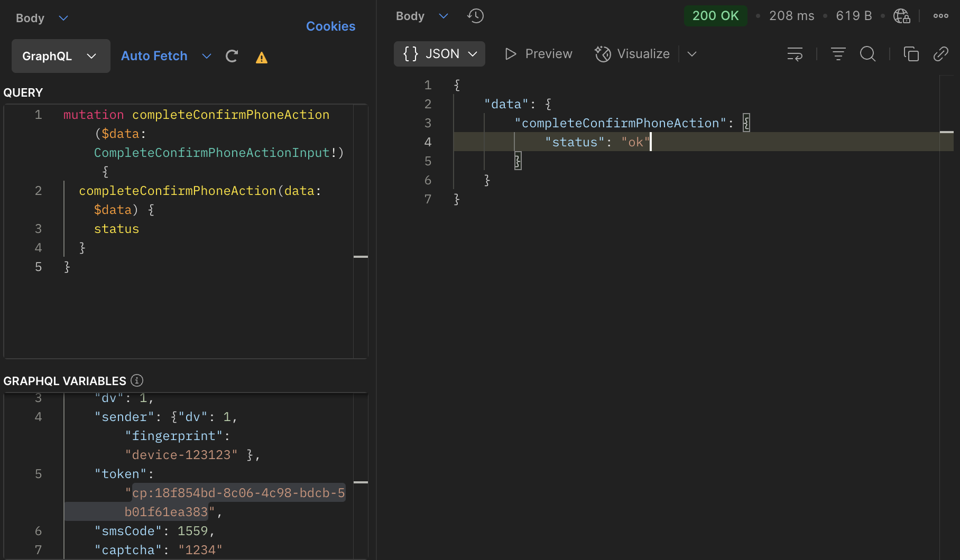Expand the Visualize options chevron
The image size is (960, 560).
[x=691, y=54]
